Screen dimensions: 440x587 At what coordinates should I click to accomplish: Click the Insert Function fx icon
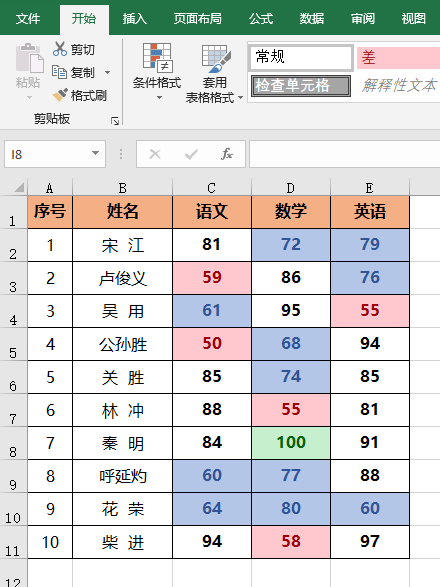[x=227, y=154]
